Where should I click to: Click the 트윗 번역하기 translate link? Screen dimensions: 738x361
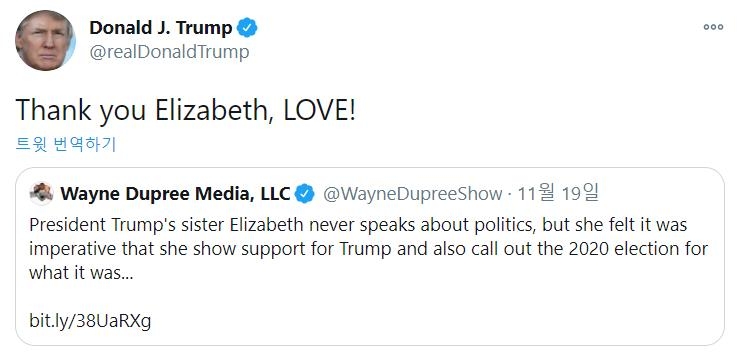[66, 144]
